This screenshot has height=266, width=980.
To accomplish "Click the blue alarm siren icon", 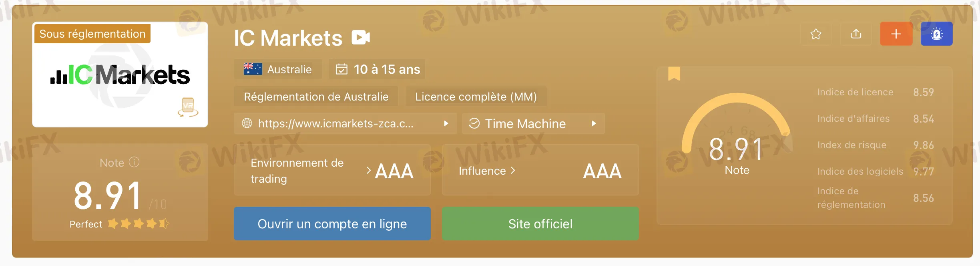I will [936, 34].
